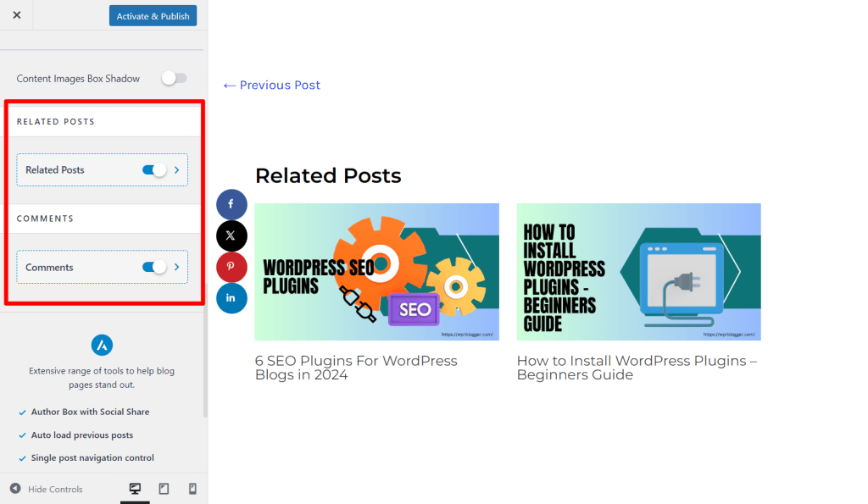
Task: Click the RELATED POSTS section heading
Action: pyautogui.click(x=55, y=122)
